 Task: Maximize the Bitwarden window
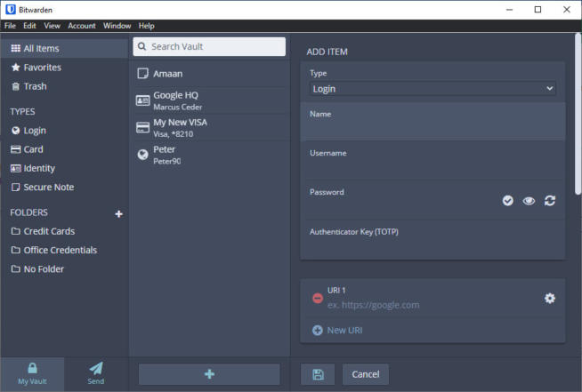538,10
